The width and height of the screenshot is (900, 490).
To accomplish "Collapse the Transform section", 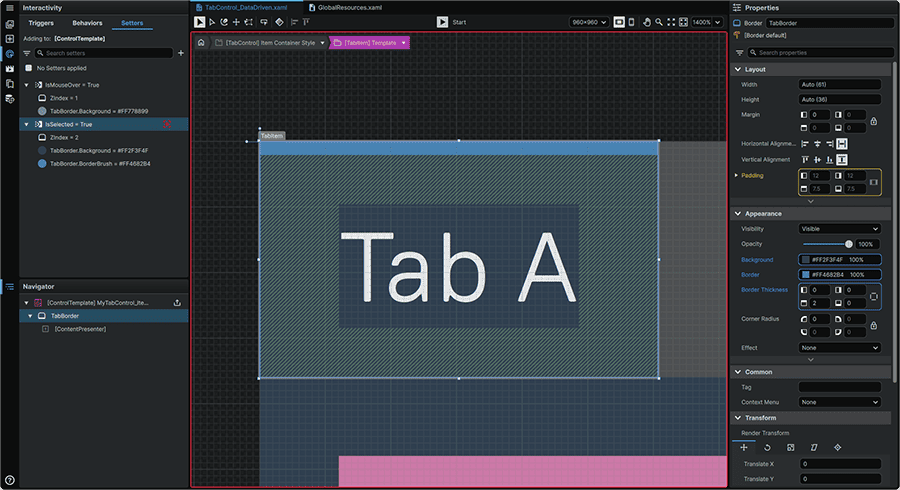I will (738, 418).
